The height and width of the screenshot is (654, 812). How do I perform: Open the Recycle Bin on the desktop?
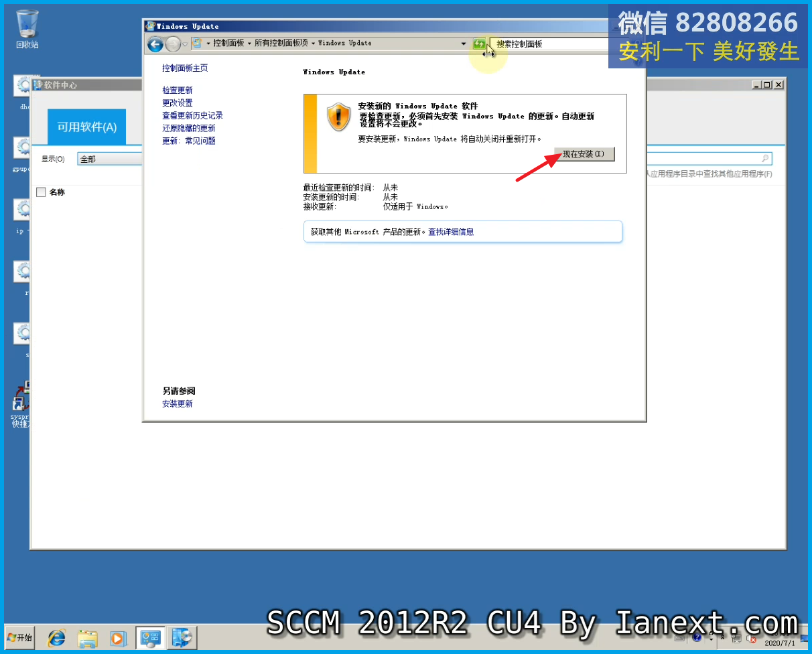coord(27,29)
